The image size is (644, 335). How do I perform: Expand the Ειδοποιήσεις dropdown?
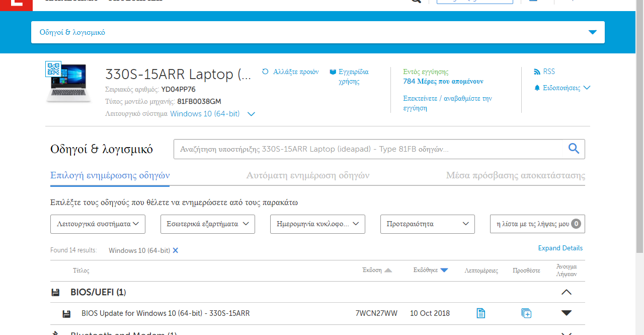[x=567, y=88]
